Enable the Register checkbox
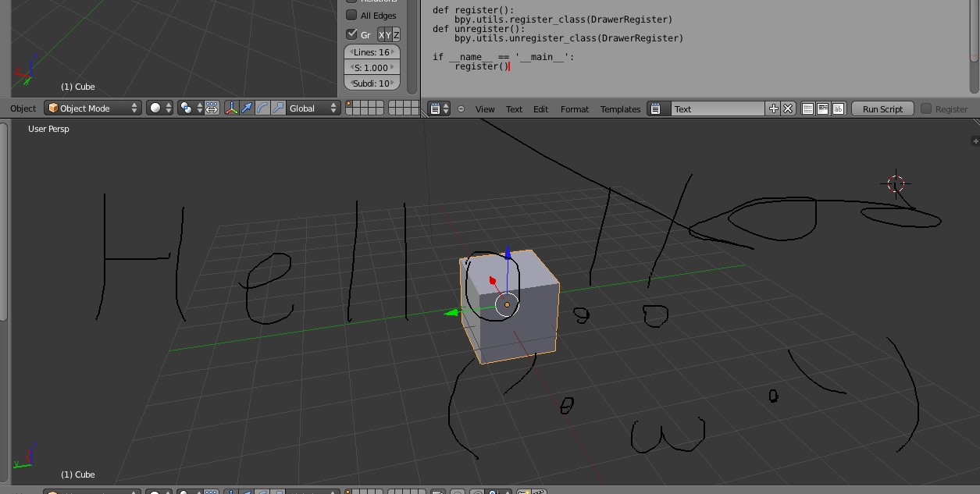The image size is (980, 494). 926,108
